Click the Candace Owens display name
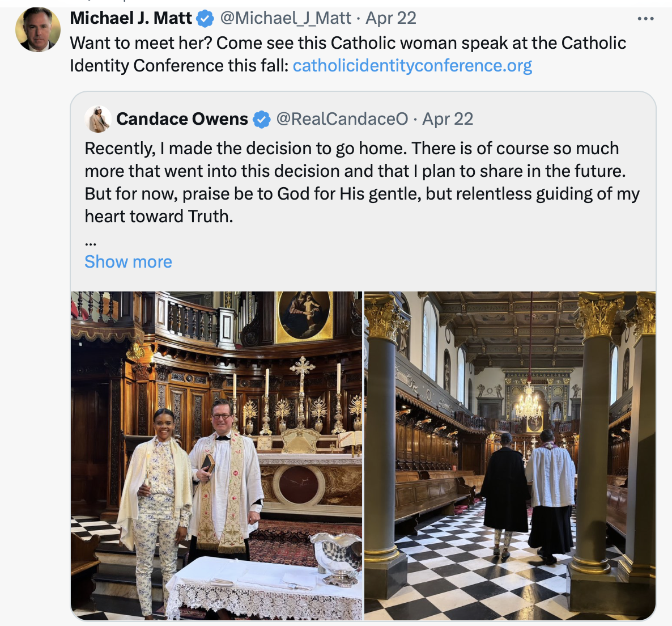The image size is (672, 626). [x=182, y=119]
